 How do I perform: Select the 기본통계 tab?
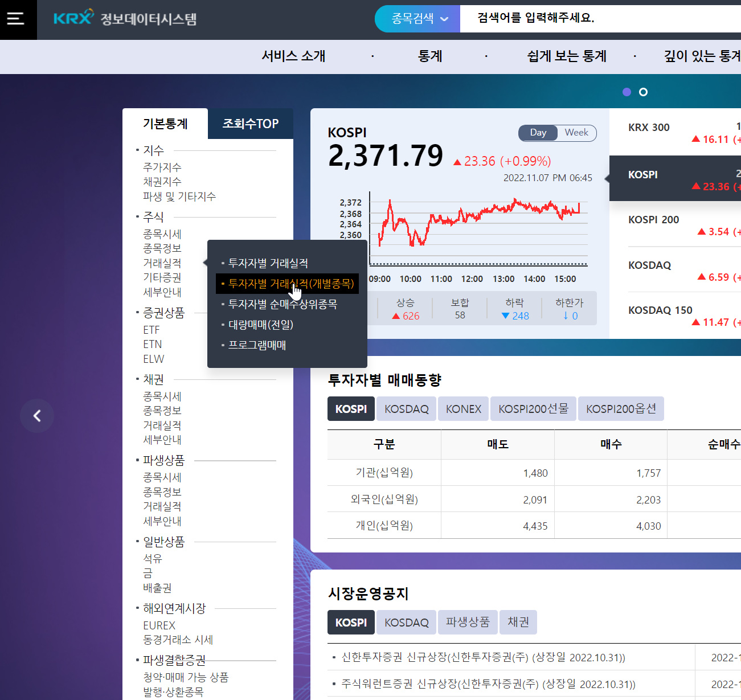point(165,124)
